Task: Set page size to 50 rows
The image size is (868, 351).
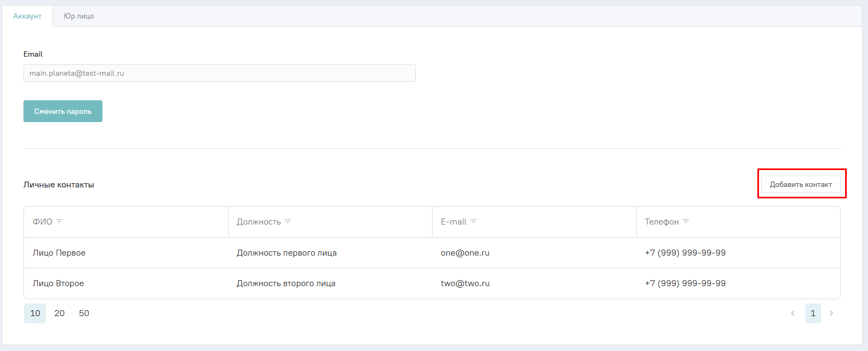Action: 84,313
